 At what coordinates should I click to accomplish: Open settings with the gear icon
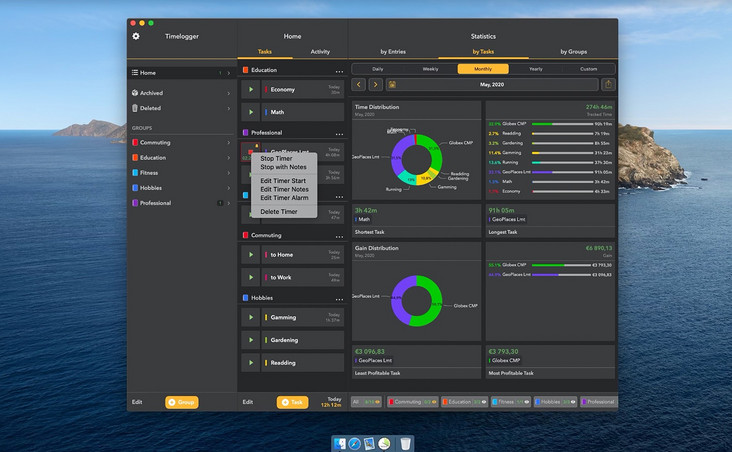click(136, 36)
